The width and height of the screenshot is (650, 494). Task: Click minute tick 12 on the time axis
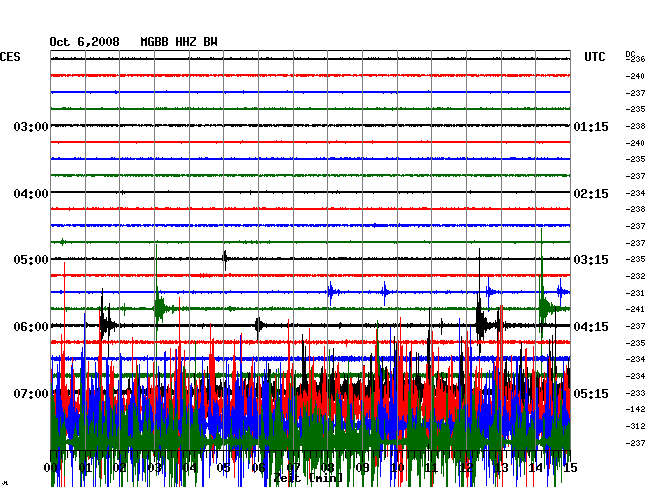click(x=466, y=468)
